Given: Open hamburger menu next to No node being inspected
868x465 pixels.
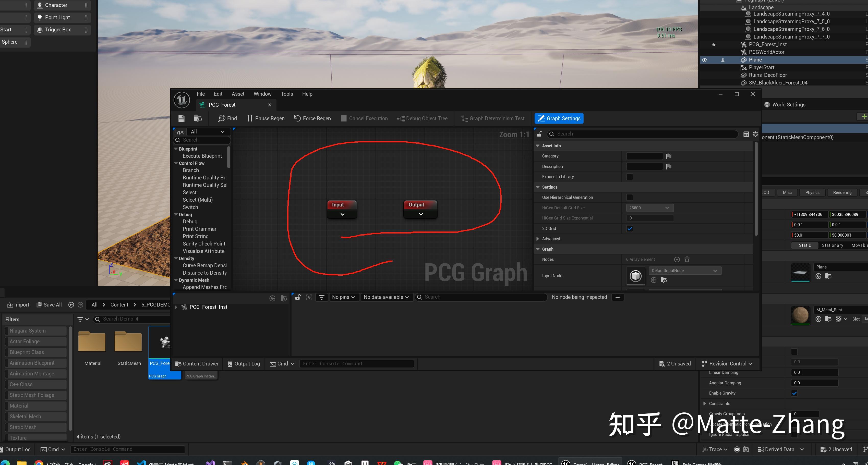Looking at the screenshot, I should pyautogui.click(x=617, y=297).
